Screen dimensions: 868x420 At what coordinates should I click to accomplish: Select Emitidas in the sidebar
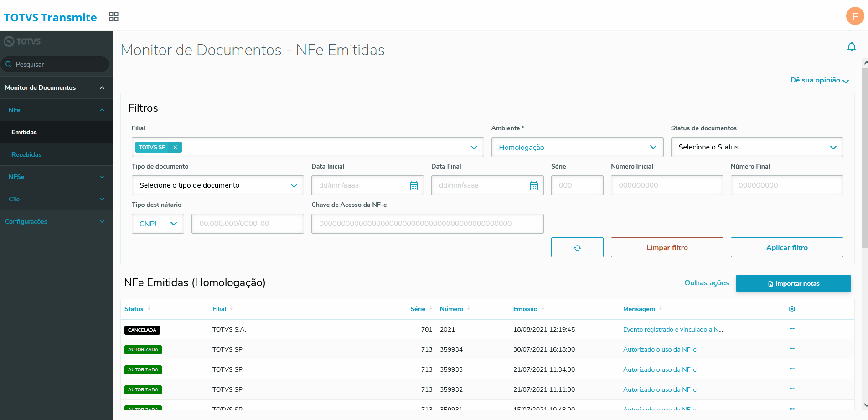[57, 132]
